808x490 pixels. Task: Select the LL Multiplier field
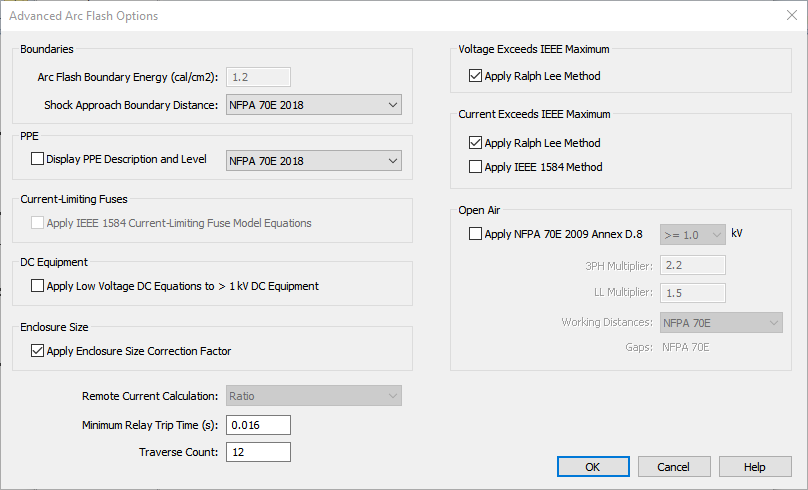692,291
